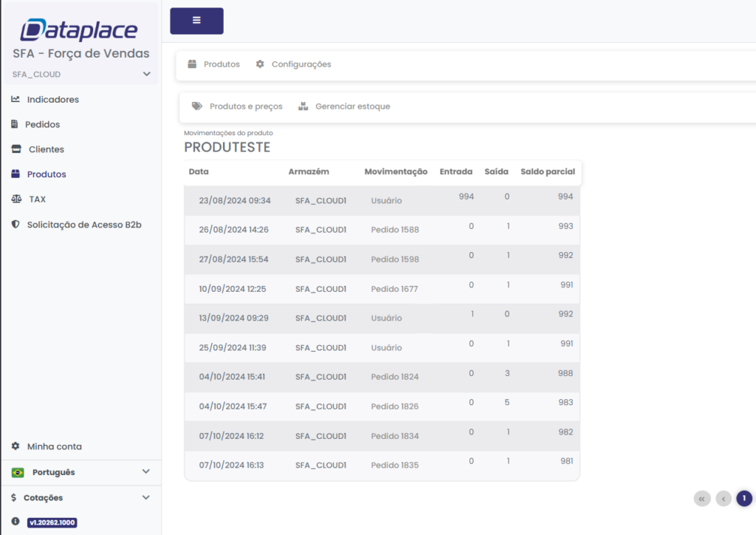Viewport: 756px width, 535px height.
Task: Click the info icon near version badge
Action: (16, 522)
